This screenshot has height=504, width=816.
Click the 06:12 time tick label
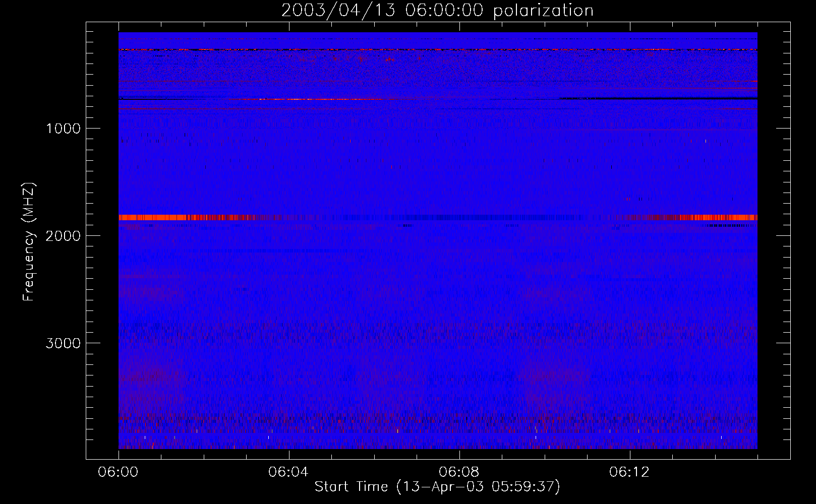point(629,472)
